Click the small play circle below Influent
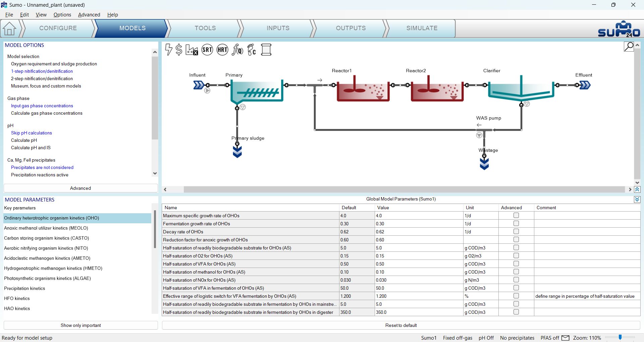Image resolution: width=644 pixels, height=342 pixels. (x=207, y=91)
